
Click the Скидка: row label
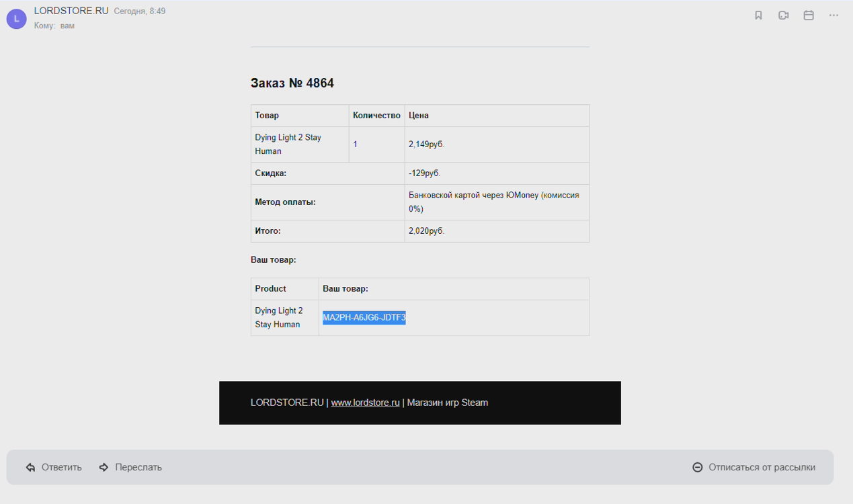[270, 173]
